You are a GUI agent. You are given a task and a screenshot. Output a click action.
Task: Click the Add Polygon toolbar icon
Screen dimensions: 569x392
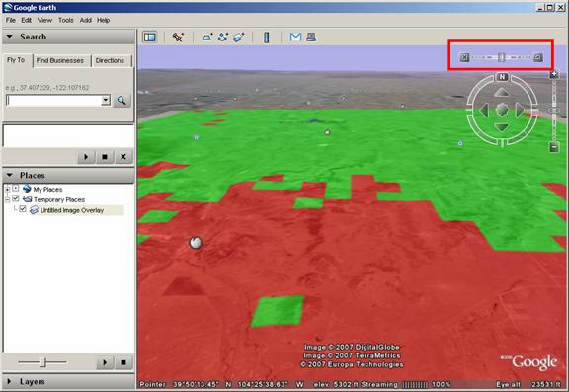[x=207, y=37]
